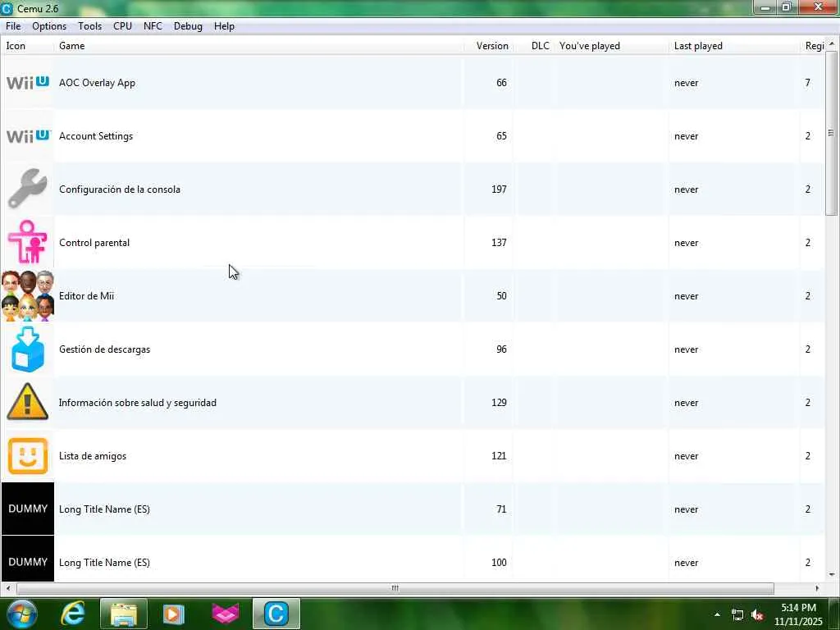Open the File menu
Viewport: 840px width, 630px height.
pos(13,26)
